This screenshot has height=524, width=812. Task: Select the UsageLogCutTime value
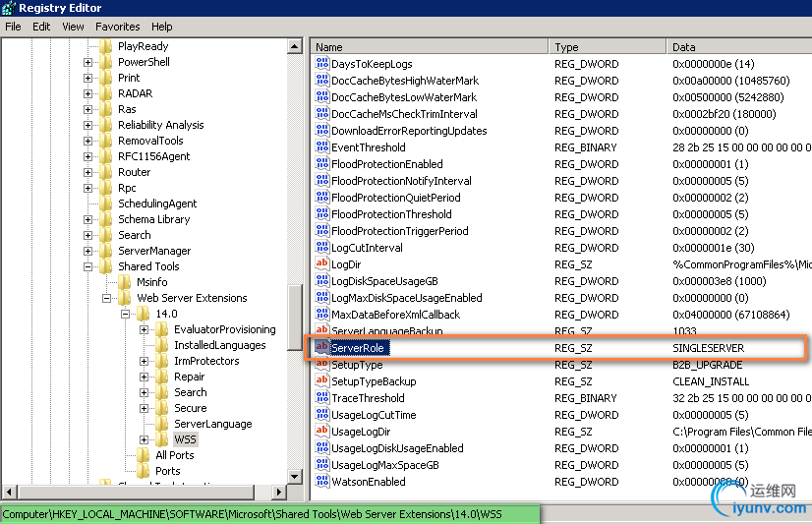coord(374,415)
